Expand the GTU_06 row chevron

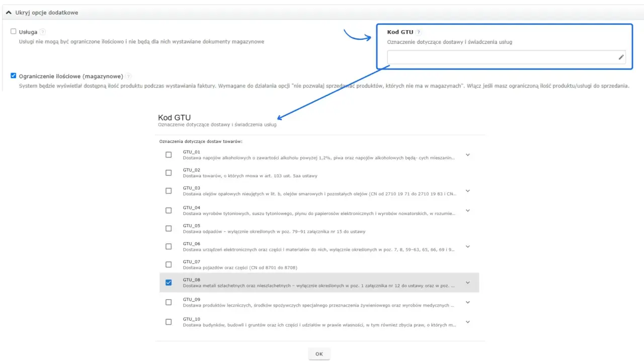467,246
